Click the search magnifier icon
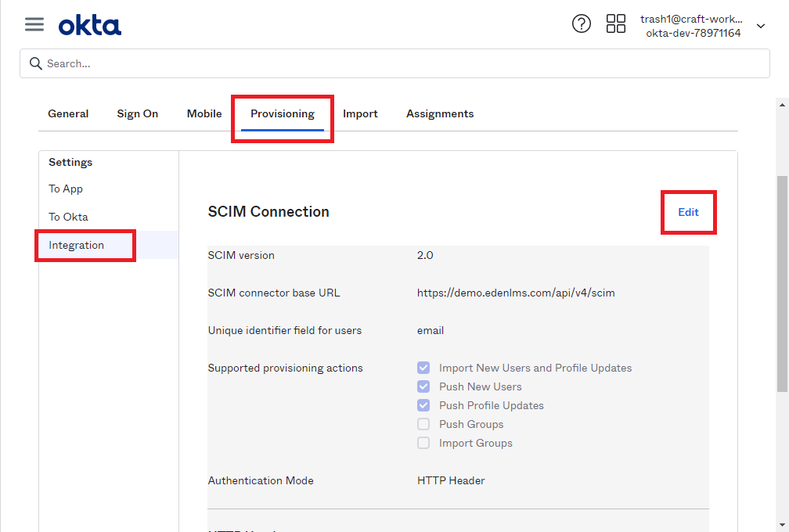This screenshot has height=532, width=789. (35, 63)
